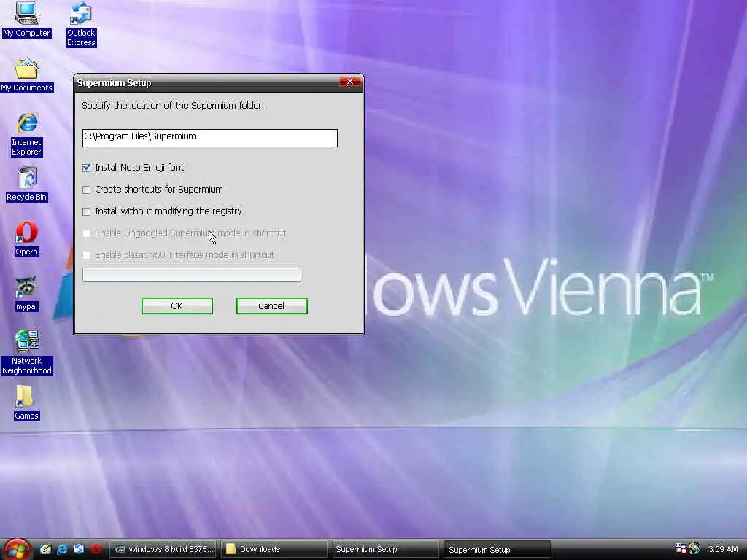
Task: Check Install without modifying the registry
Action: 86,211
